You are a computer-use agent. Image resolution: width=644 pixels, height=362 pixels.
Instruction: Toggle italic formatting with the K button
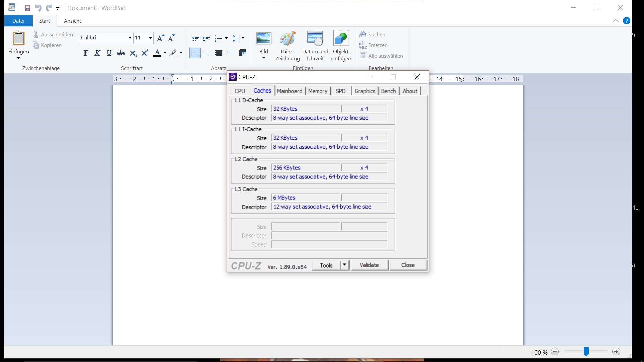tap(97, 53)
